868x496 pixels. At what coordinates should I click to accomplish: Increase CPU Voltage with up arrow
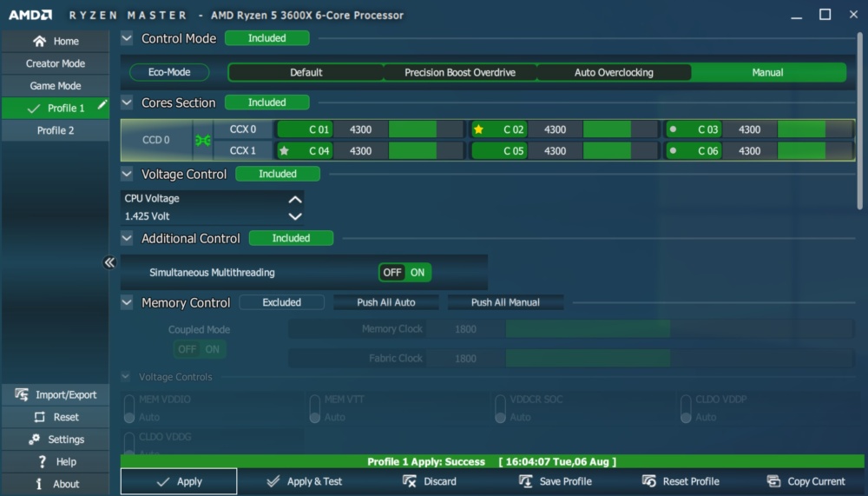coord(295,199)
